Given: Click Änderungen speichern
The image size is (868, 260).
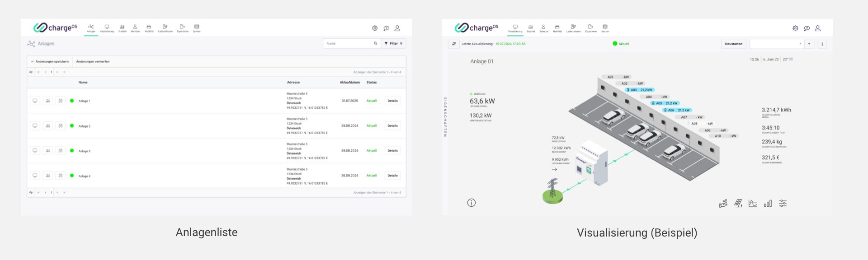Looking at the screenshot, I should click(x=50, y=61).
